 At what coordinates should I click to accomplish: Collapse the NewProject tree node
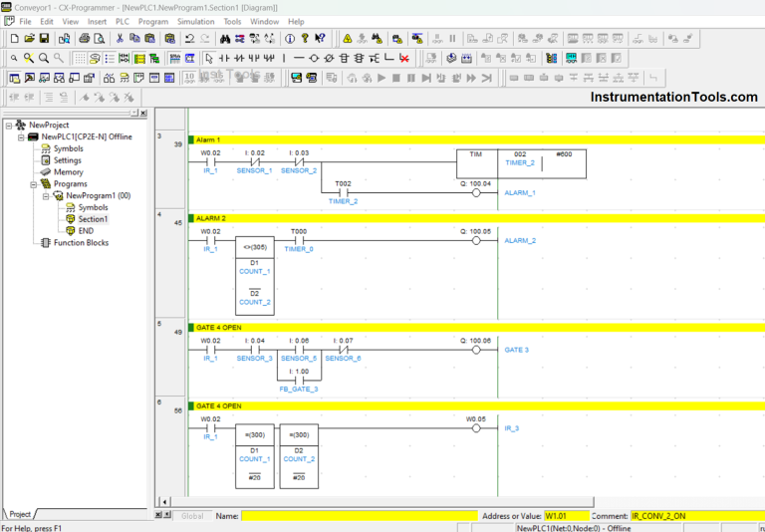coord(9,125)
